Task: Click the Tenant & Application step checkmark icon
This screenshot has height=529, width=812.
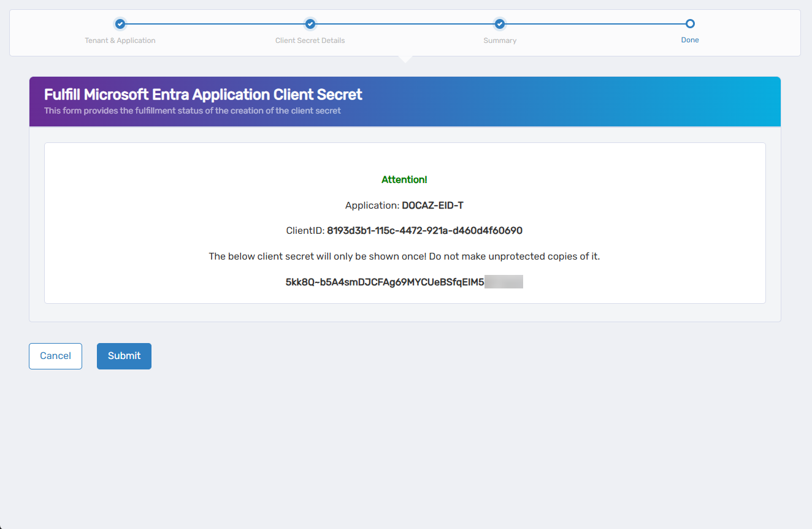Action: pos(120,24)
